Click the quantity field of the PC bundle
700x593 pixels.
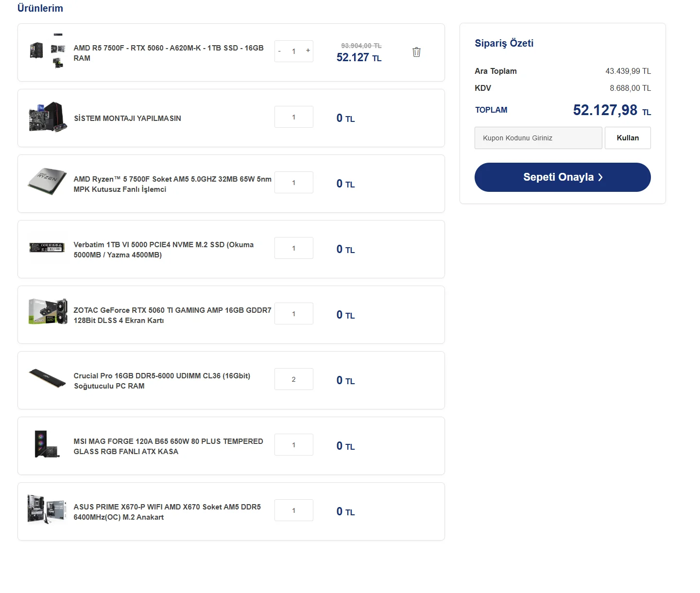tap(293, 51)
